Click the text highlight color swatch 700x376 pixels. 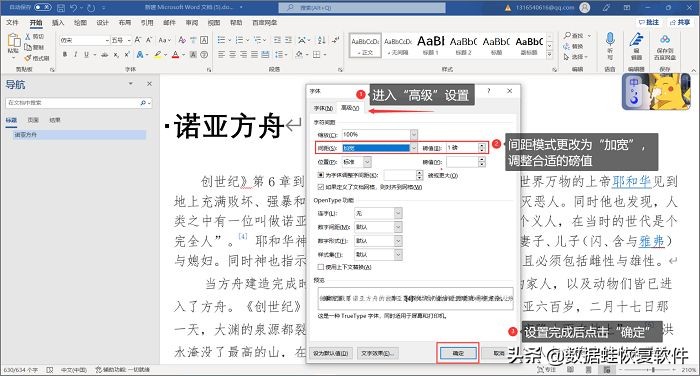[x=157, y=54]
